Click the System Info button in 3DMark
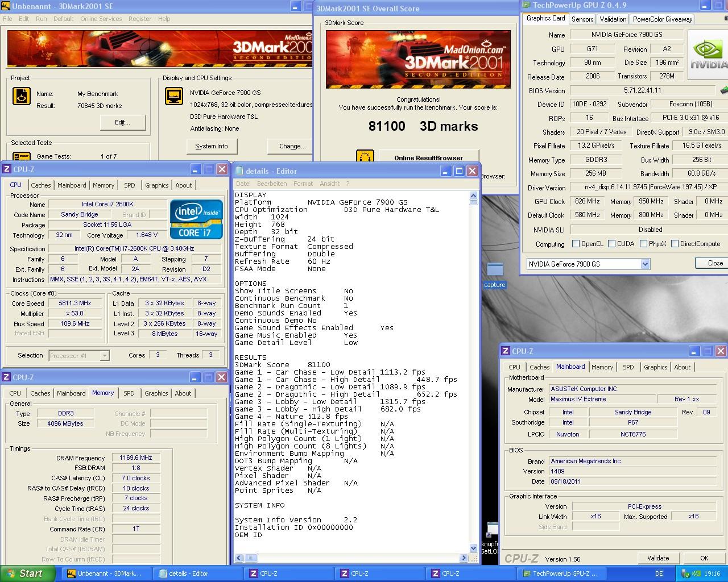Screen dimensions: 728x582 coord(212,146)
